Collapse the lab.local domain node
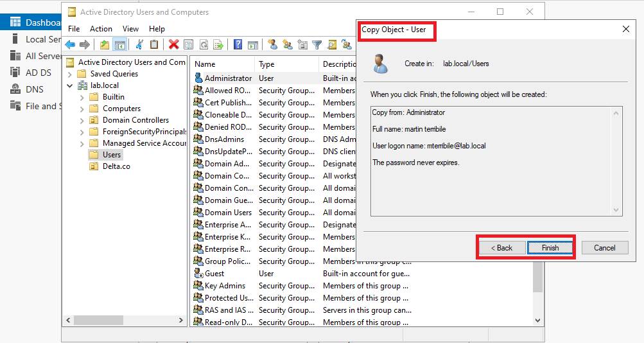Screen dimensions: 644x343 70,85
